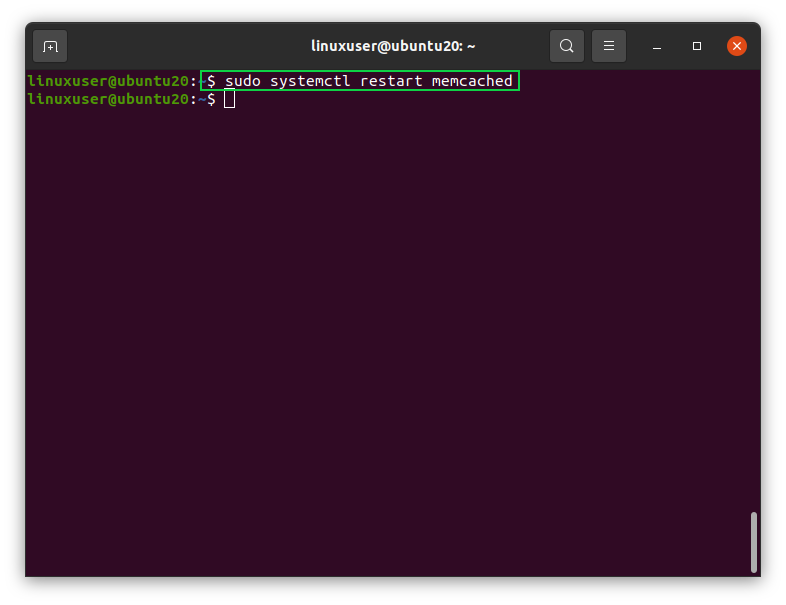Image resolution: width=786 pixels, height=605 pixels.
Task: Click the vertical scrollbar thumb
Action: pos(753,542)
